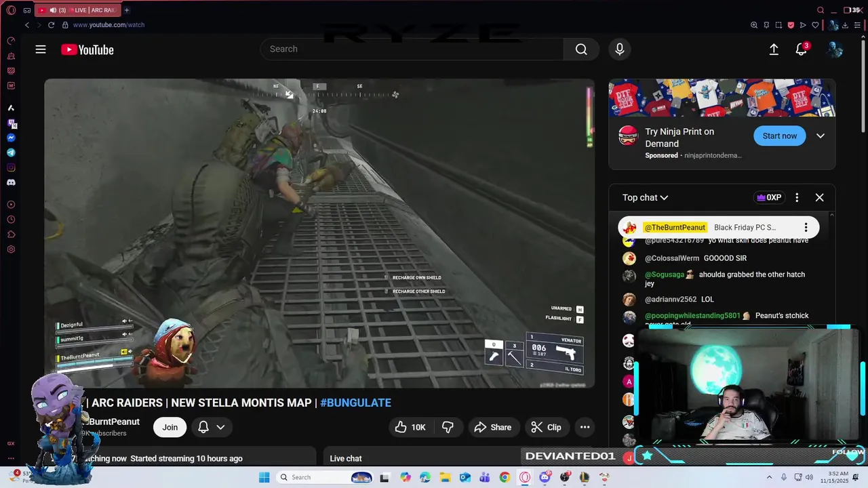
Task: Open Google Chrome from the taskbar
Action: point(505,477)
